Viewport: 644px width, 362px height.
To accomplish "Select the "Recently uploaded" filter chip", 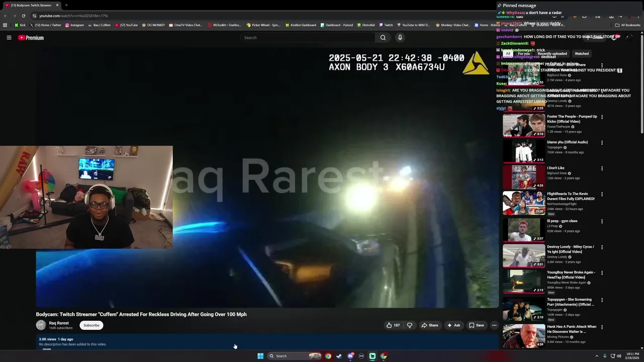I will pos(552,53).
